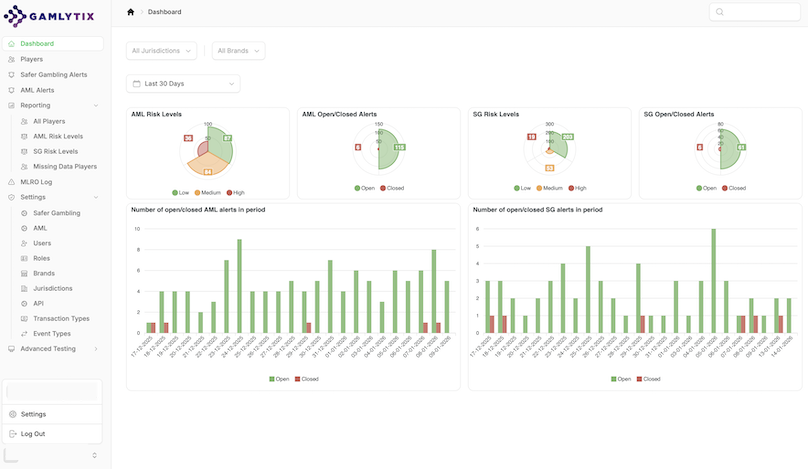The height and width of the screenshot is (469, 808).
Task: Go to SG Risk Levels report
Action: (x=56, y=151)
